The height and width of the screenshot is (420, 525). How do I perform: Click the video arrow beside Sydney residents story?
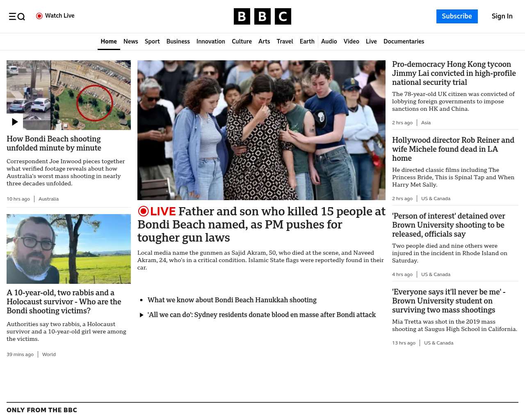click(x=142, y=315)
